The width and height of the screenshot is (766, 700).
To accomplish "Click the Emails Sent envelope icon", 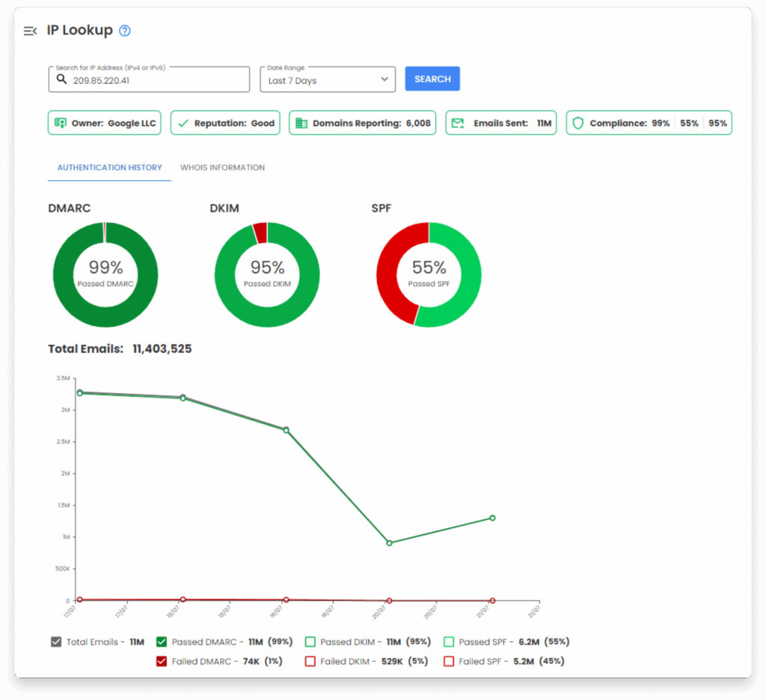I will (458, 123).
